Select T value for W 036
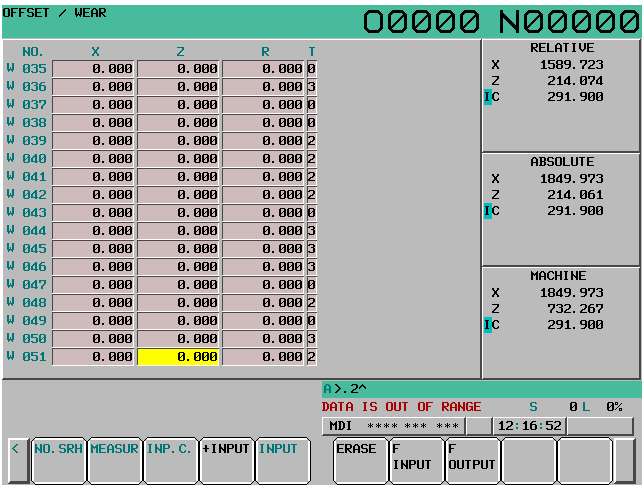The height and width of the screenshot is (489, 644). click(312, 87)
